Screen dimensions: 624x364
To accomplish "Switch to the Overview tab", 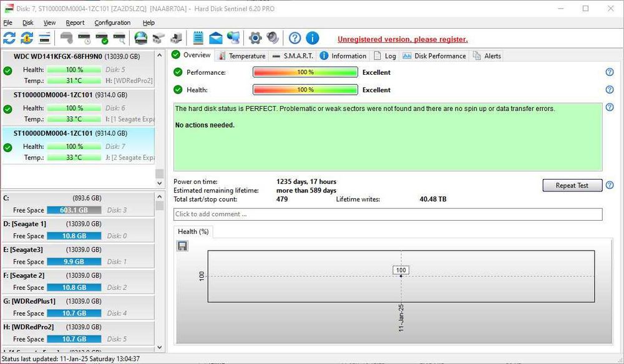I will [192, 55].
